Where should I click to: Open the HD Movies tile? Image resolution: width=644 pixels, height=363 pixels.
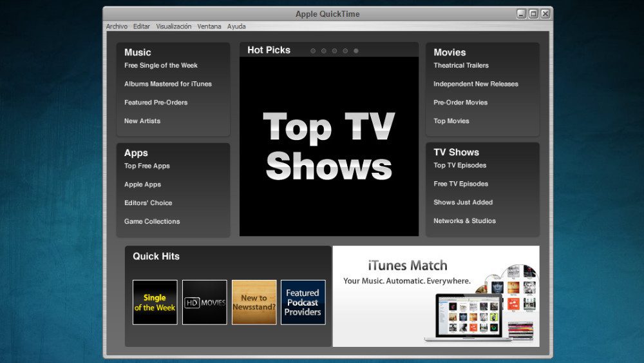coord(205,302)
